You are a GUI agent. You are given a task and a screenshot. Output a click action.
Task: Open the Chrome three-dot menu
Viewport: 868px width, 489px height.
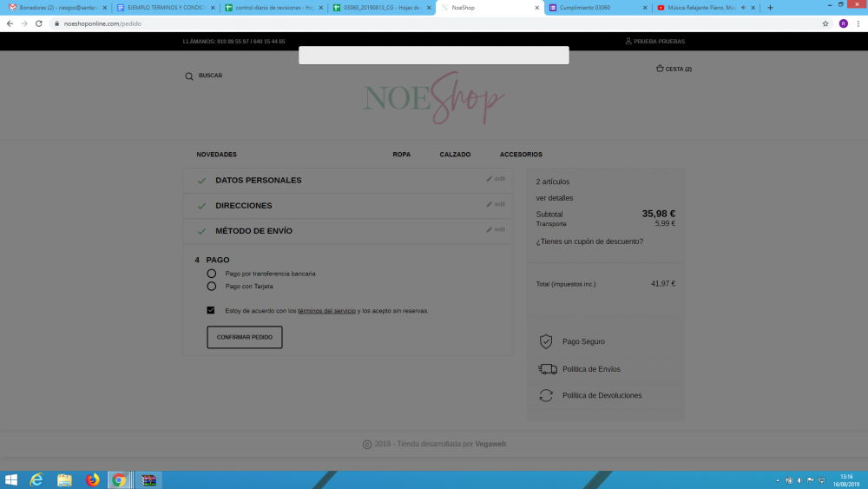(858, 23)
